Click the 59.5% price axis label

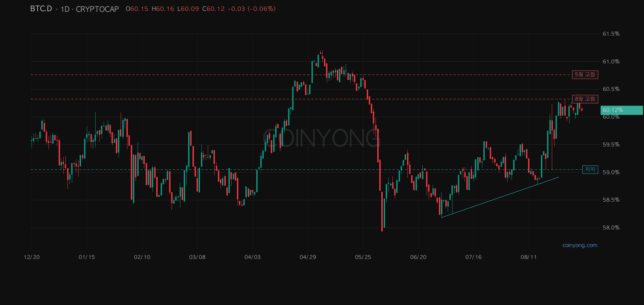click(x=611, y=145)
